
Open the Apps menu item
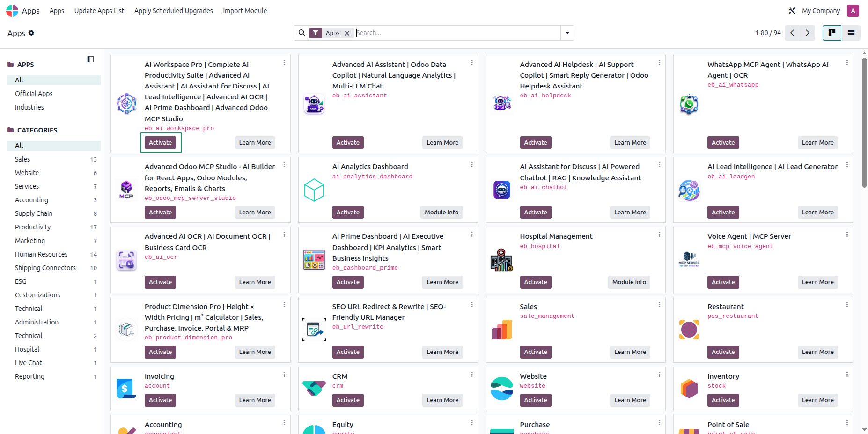tap(57, 11)
